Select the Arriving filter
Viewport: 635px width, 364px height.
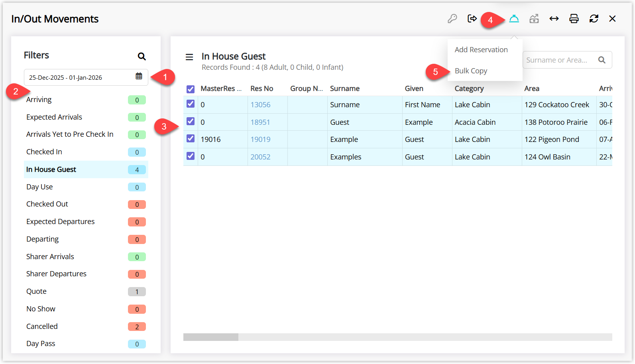point(86,100)
